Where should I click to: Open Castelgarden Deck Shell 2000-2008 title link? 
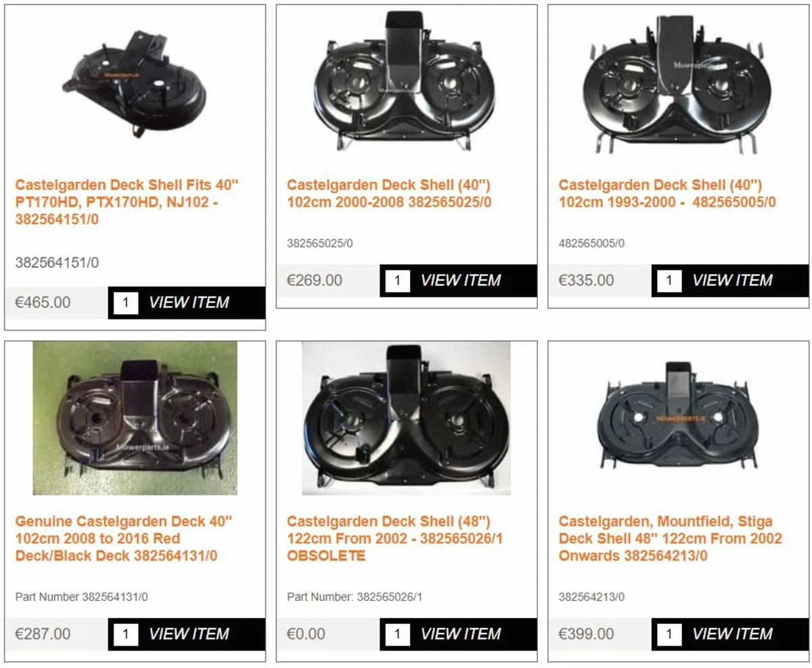[x=397, y=193]
